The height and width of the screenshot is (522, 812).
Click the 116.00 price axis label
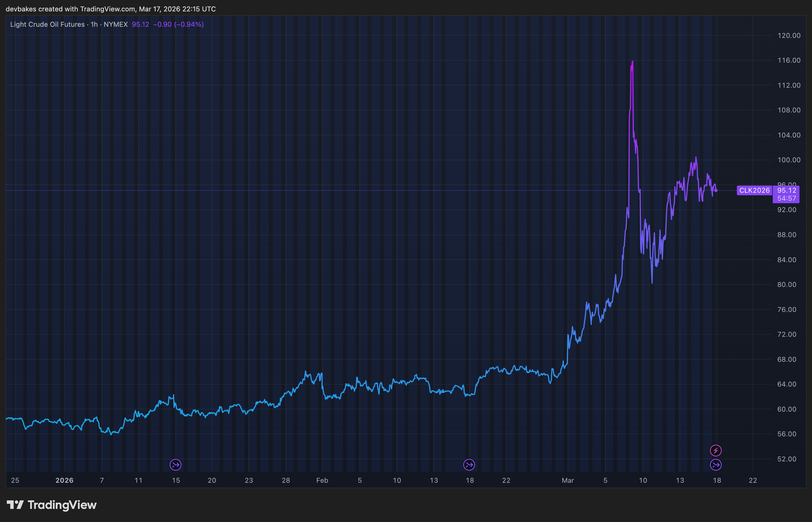[789, 60]
